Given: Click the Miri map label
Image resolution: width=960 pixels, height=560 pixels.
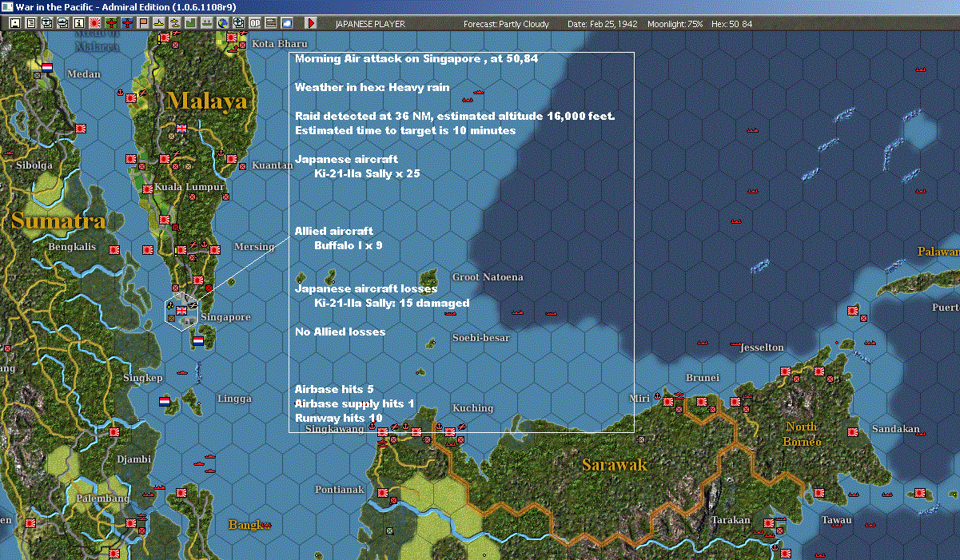Looking at the screenshot, I should pyautogui.click(x=639, y=398).
